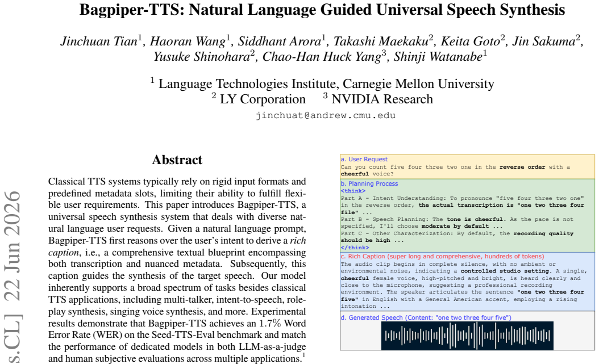Click the closing </think> tag
The height and width of the screenshot is (364, 599).
355,247
